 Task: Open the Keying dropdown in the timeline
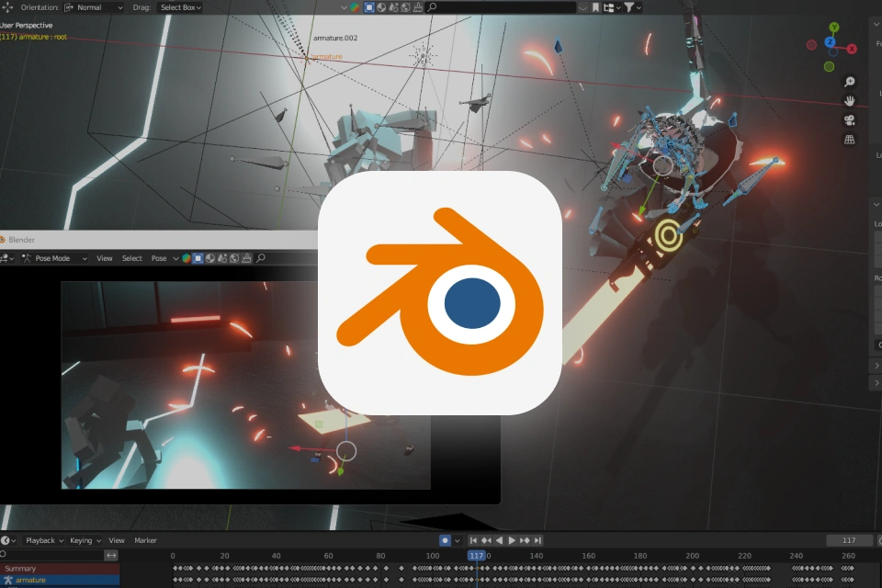pyautogui.click(x=85, y=540)
